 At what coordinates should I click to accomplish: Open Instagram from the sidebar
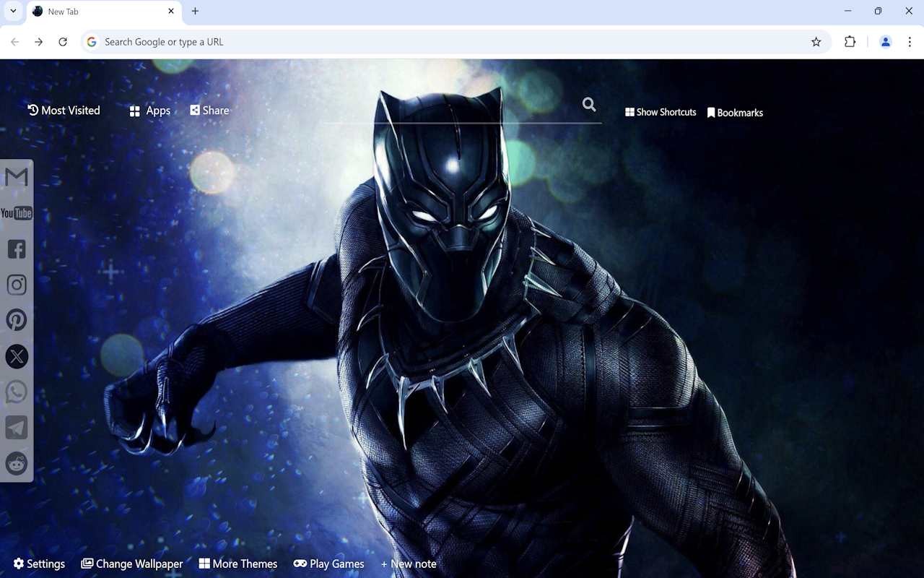coord(16,284)
